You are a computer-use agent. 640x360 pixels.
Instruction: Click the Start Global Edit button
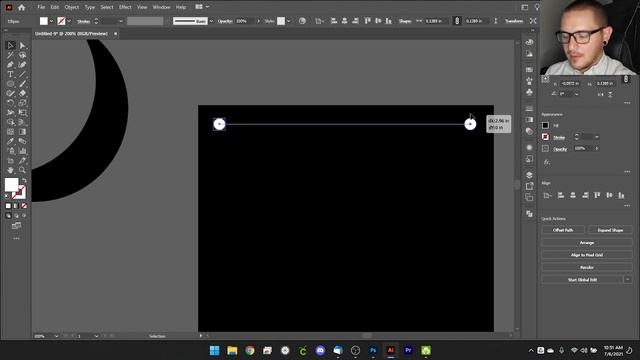pos(582,280)
